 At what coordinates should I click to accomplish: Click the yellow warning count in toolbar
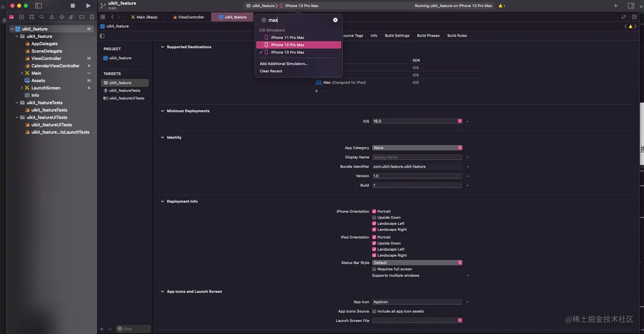pyautogui.click(x=502, y=6)
